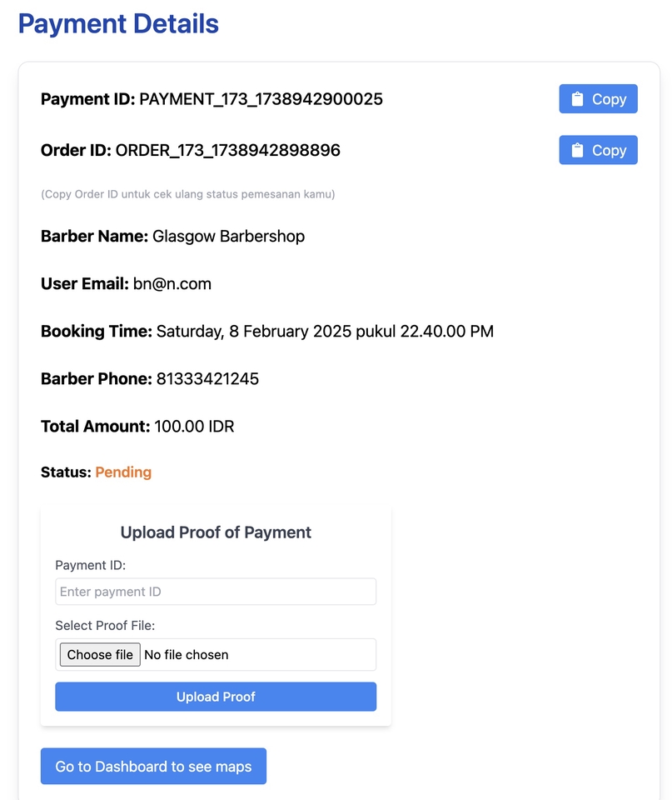Click the total amount 100.00 IDR
This screenshot has width=672, height=800.
coord(194,427)
